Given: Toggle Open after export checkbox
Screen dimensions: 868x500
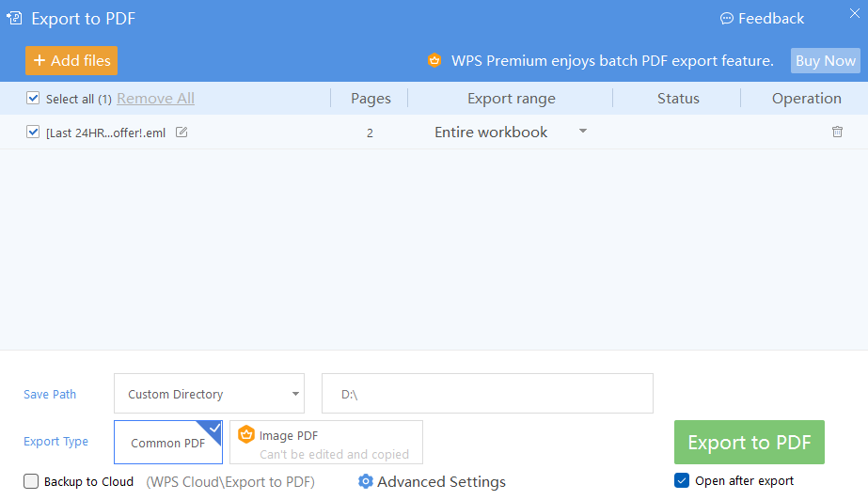Looking at the screenshot, I should pyautogui.click(x=682, y=480).
